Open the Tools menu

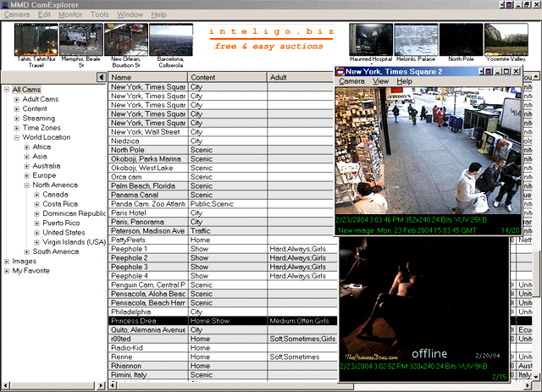tap(100, 14)
